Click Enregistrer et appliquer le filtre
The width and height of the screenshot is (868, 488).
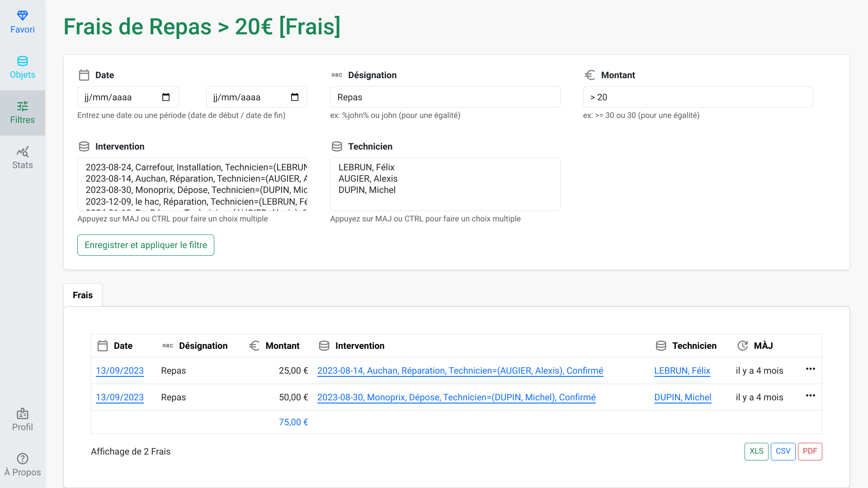[x=146, y=245]
